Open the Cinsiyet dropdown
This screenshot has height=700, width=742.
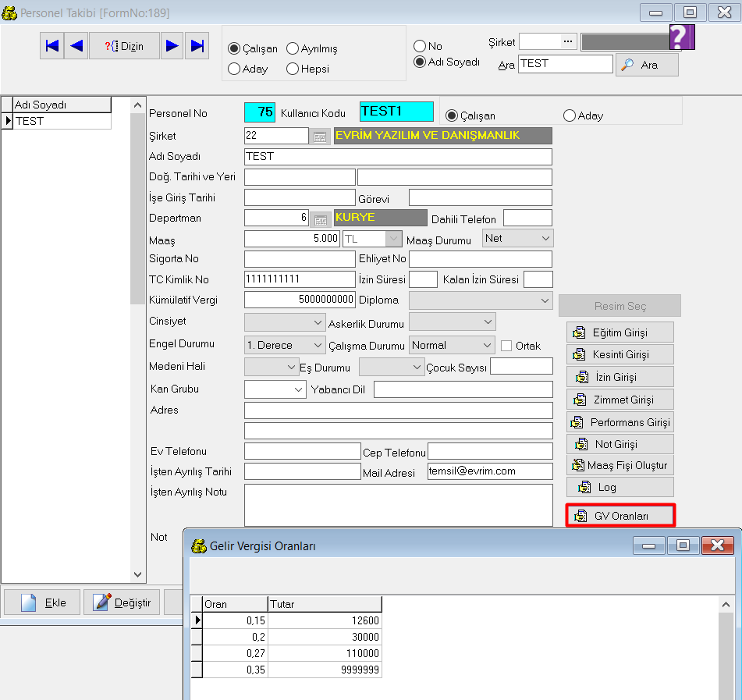(285, 322)
